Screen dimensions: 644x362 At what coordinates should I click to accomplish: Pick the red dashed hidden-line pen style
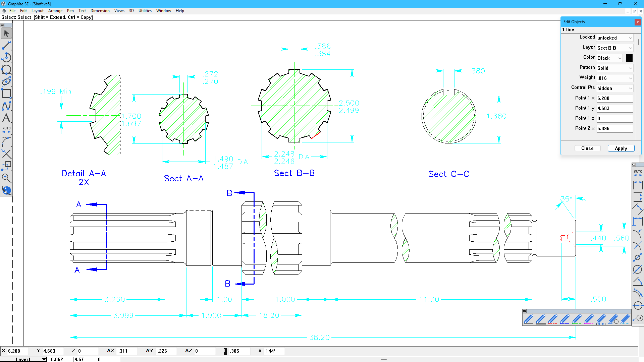click(552, 319)
